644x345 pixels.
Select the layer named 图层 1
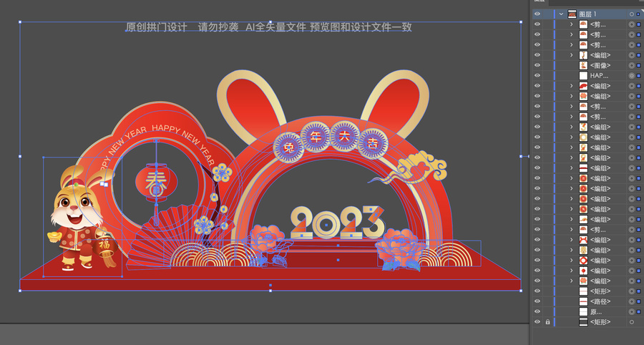tap(587, 14)
